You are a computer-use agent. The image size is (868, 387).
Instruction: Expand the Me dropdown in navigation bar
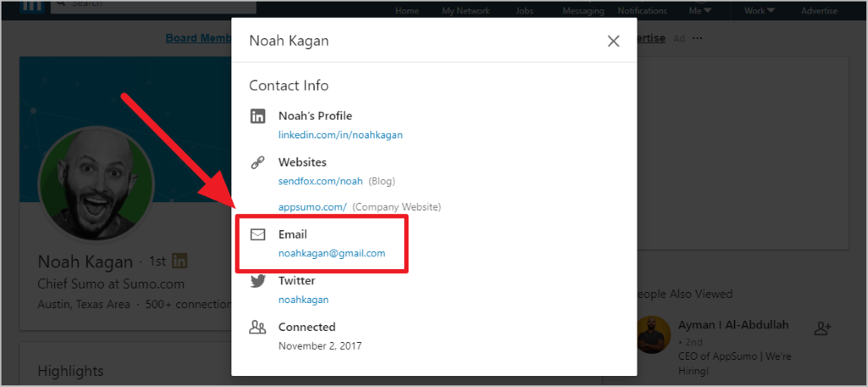[x=700, y=11]
